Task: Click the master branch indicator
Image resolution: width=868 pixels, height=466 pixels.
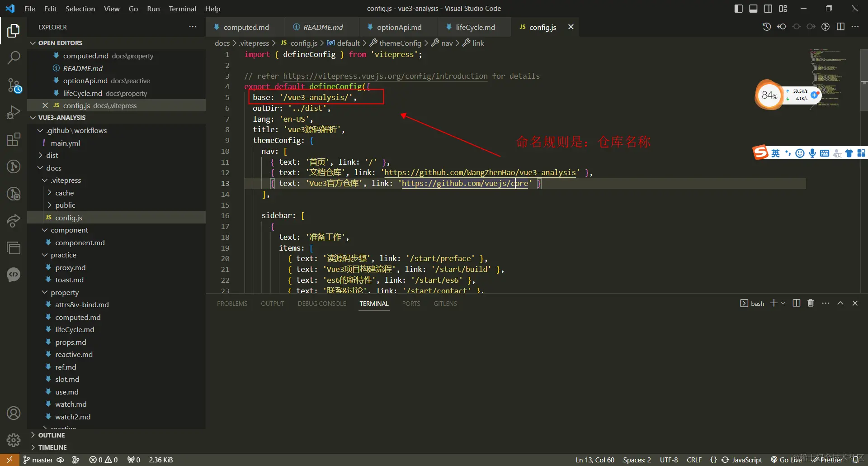Action: pos(38,460)
